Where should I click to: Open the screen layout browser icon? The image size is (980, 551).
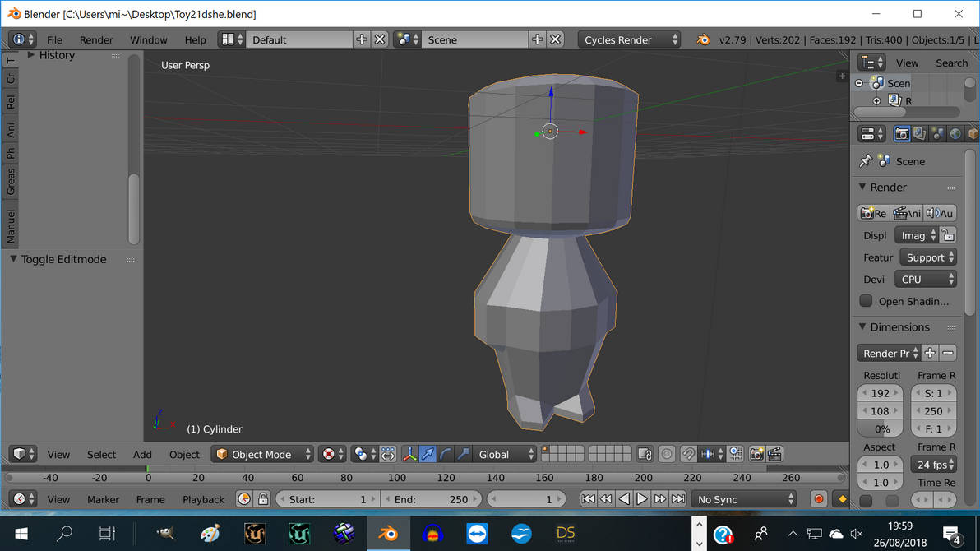tap(232, 39)
